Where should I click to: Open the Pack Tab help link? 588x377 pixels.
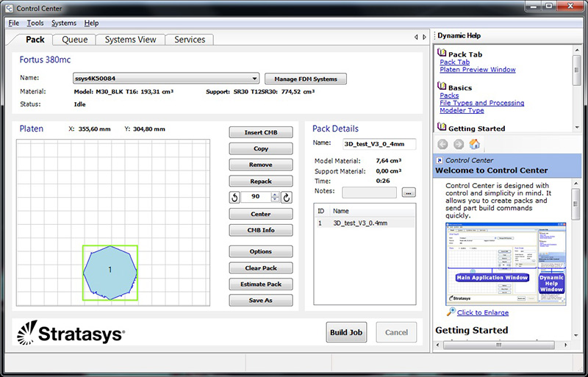click(x=454, y=62)
